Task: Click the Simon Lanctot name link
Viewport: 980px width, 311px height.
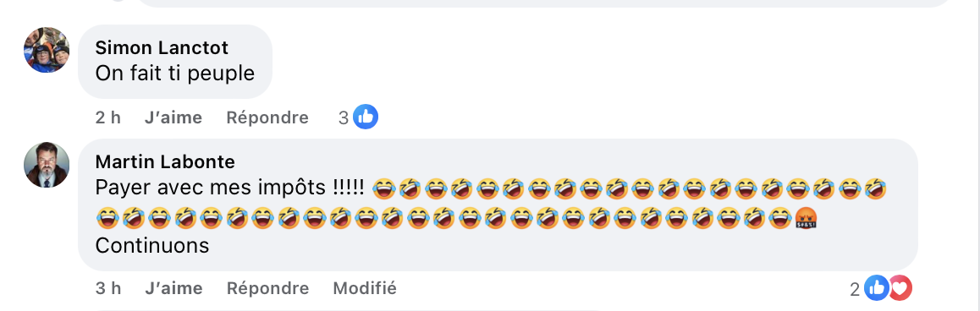Action: 162,47
